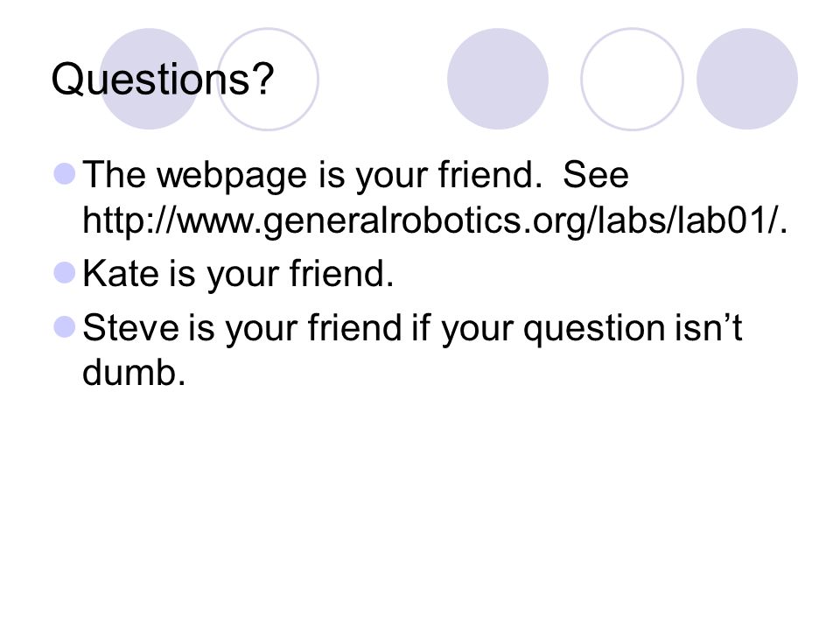Click the generalrobotics.org lab01 URL
The height and width of the screenshot is (630, 840).
click(434, 220)
